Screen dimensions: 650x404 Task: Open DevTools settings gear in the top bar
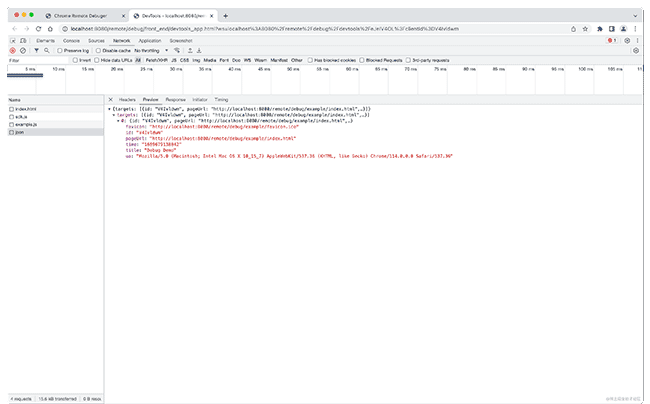627,41
